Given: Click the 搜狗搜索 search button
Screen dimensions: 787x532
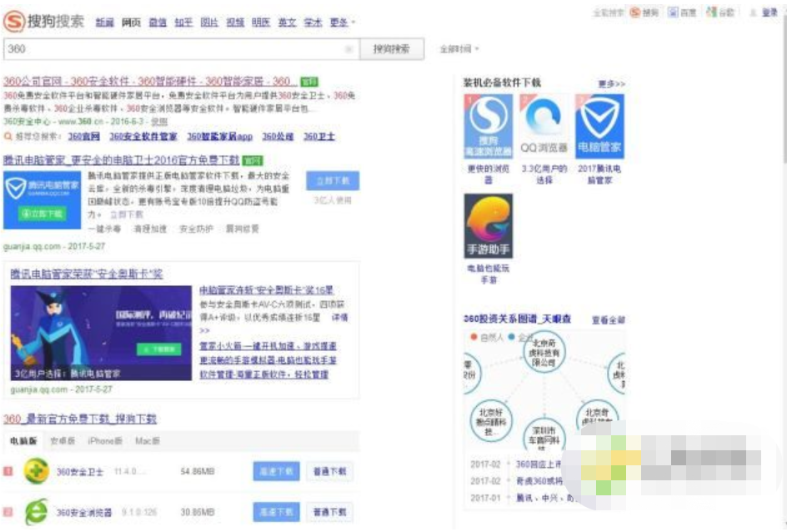Looking at the screenshot, I should click(x=392, y=48).
